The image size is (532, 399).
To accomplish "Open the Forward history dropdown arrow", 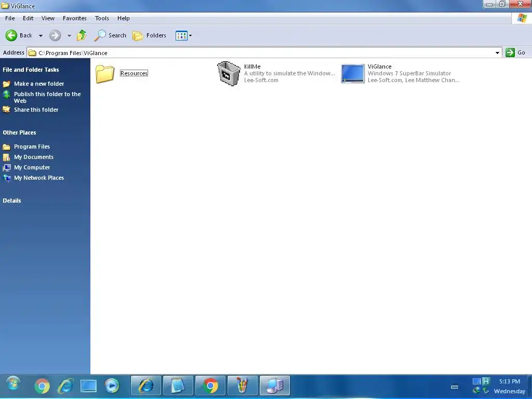I will (69, 35).
